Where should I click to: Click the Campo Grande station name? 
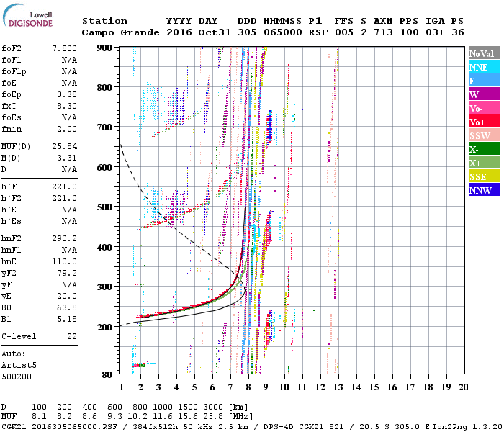120,32
